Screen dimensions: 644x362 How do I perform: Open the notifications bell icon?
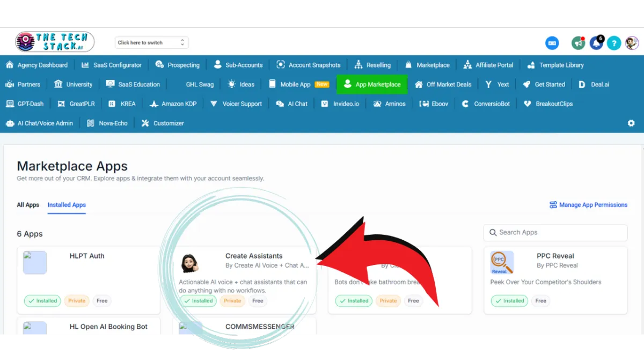[x=596, y=43]
